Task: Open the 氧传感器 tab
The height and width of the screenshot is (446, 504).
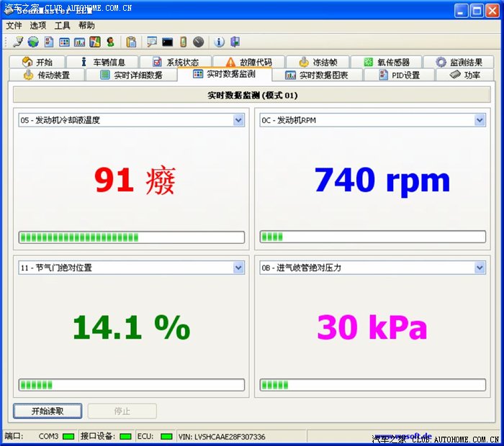Action: [386, 63]
